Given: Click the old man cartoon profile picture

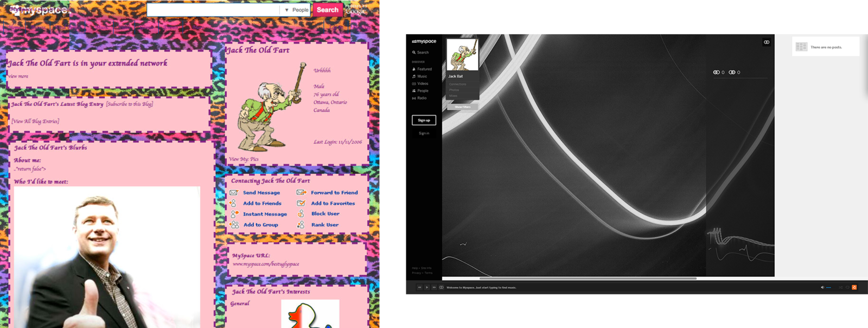Looking at the screenshot, I should click(272, 106).
